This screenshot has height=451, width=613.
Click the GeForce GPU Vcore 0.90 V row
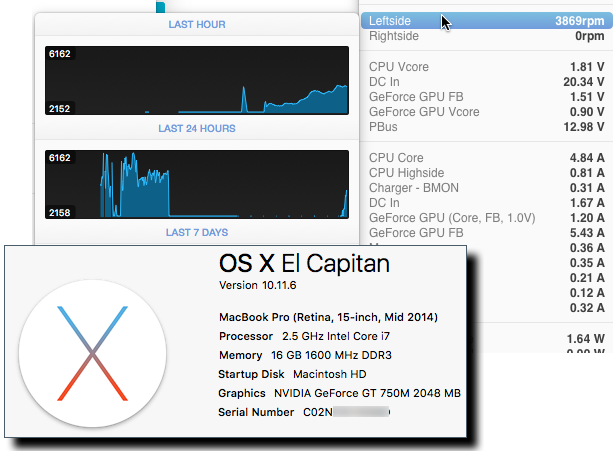pyautogui.click(x=486, y=112)
